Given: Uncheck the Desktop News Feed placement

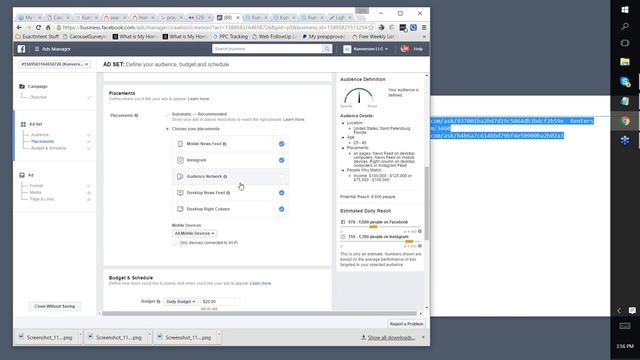Looking at the screenshot, I should pyautogui.click(x=282, y=193).
